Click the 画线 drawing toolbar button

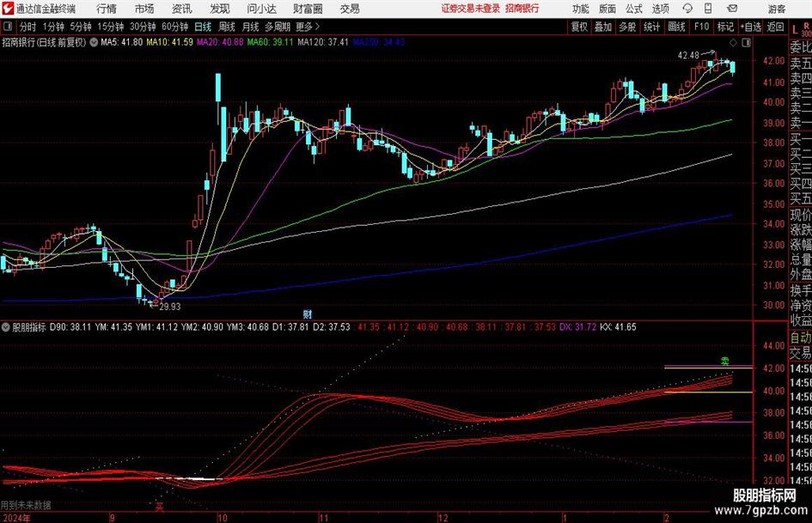point(676,27)
